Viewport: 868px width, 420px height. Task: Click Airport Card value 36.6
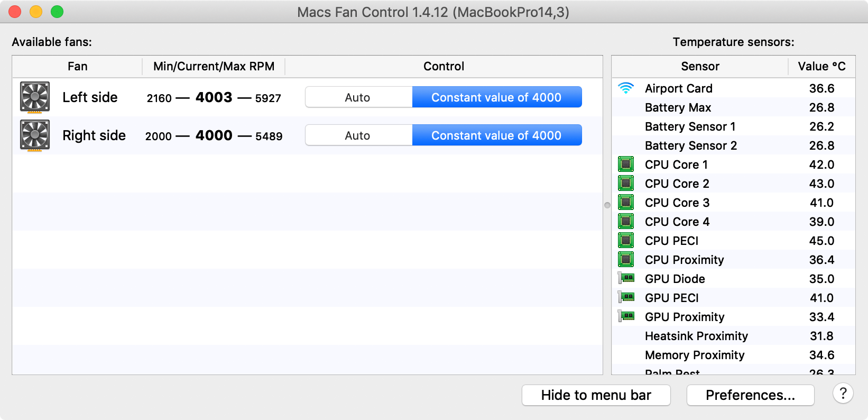(x=821, y=88)
